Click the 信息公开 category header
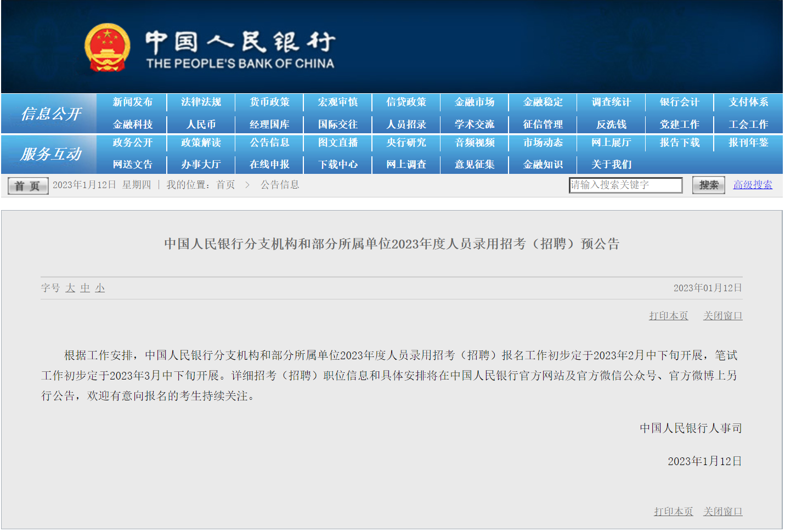The width and height of the screenshot is (785, 532). click(x=50, y=114)
